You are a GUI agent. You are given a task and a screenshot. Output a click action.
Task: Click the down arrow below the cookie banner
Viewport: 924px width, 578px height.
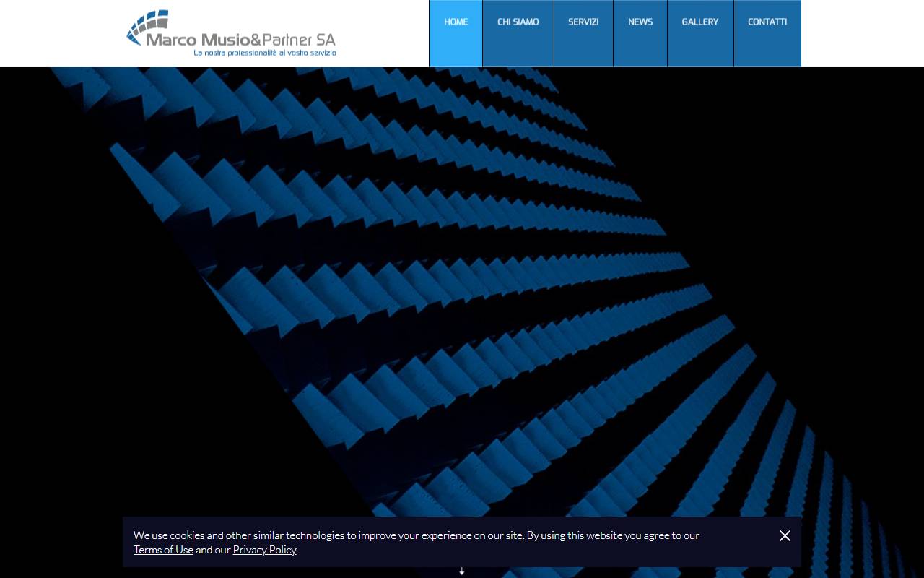tap(462, 571)
